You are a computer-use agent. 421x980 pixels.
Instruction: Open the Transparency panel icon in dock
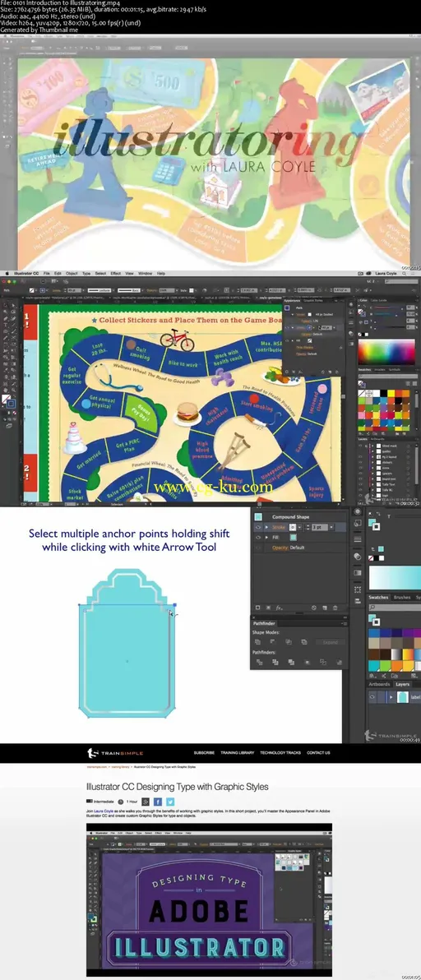[x=357, y=557]
